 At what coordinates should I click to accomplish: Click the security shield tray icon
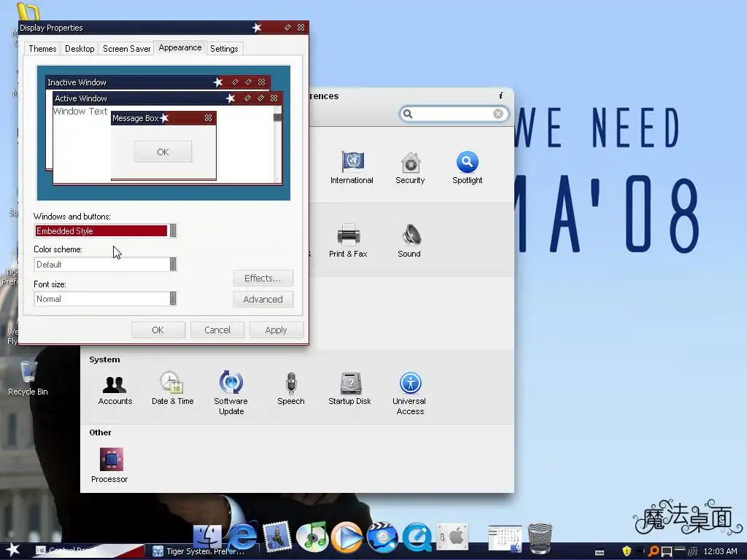[x=627, y=551]
